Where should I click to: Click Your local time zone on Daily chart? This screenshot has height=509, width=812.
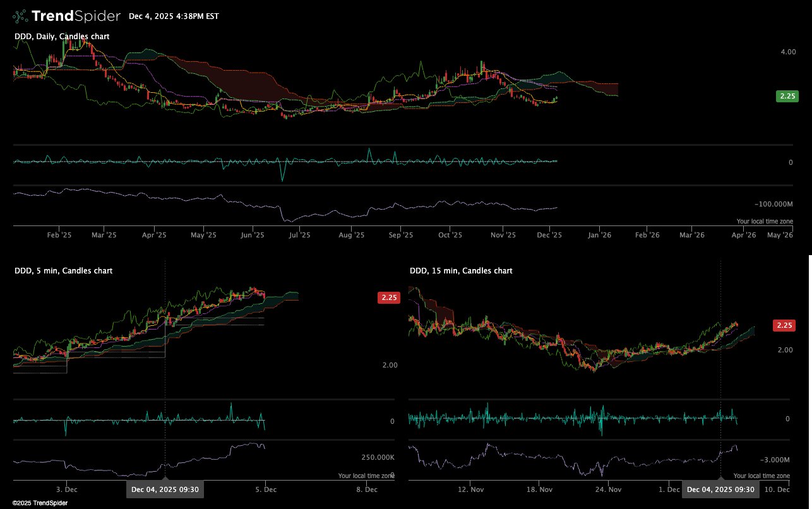tap(765, 222)
